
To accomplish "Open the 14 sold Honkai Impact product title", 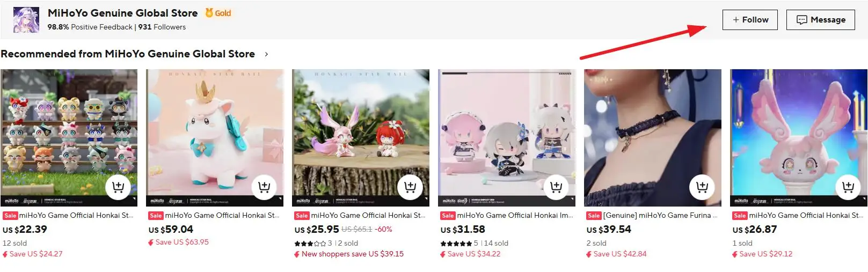I will [515, 215].
